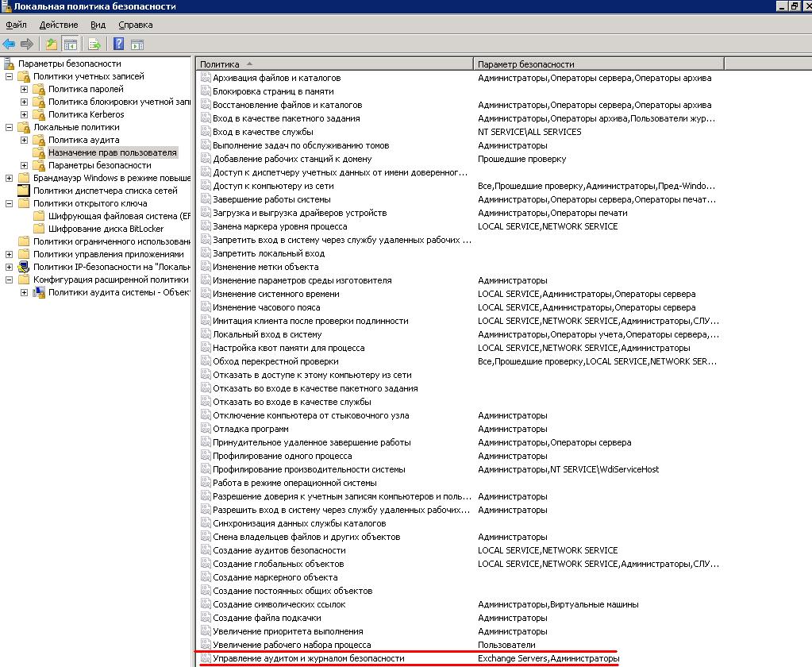
Task: Select the policy Восстановление файлов и каталогов
Action: (287, 105)
